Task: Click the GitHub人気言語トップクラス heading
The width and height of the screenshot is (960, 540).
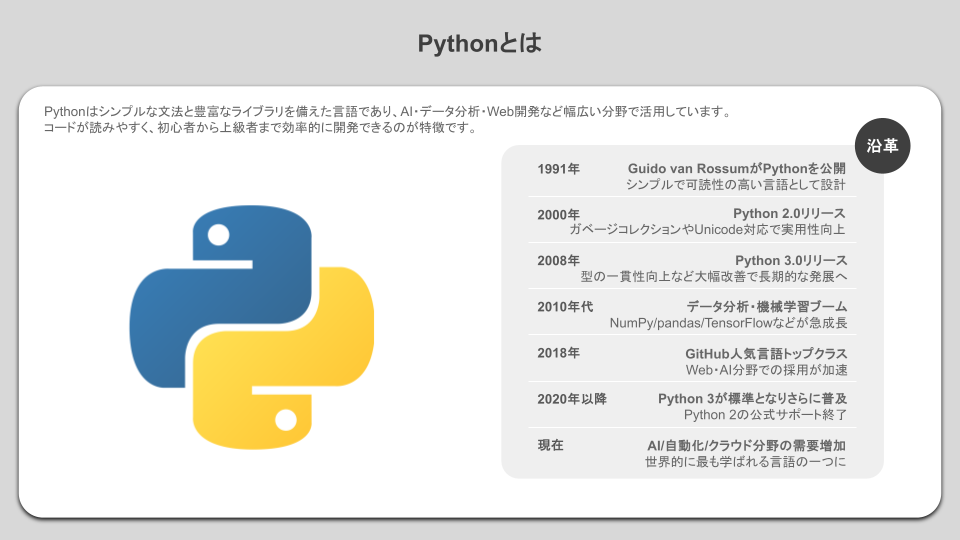Action: 765,353
